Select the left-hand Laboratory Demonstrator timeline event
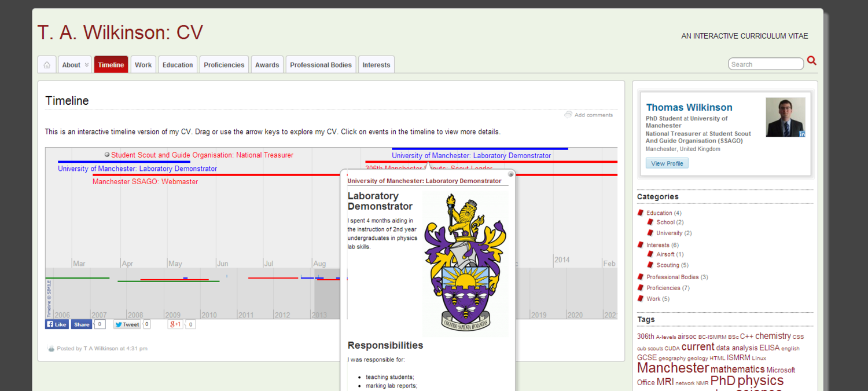Image resolution: width=868 pixels, height=391 pixels. (137, 169)
